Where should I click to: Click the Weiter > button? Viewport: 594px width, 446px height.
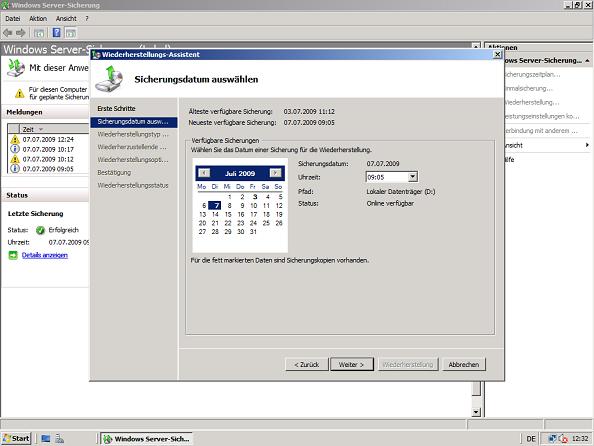click(352, 365)
